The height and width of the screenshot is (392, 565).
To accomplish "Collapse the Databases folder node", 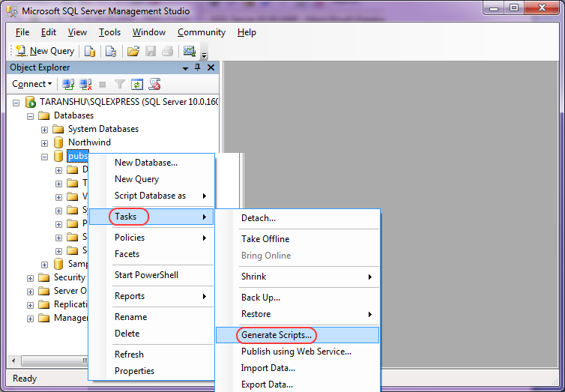I will coord(30,116).
